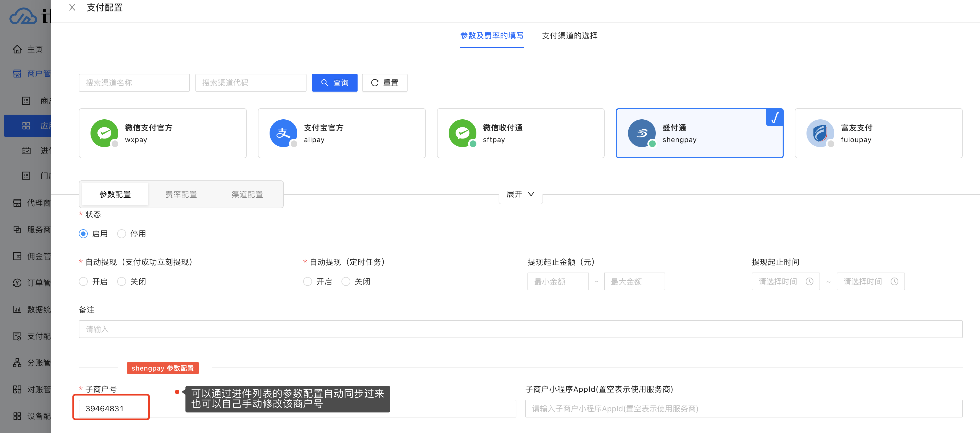Click the blue 查询 search button
This screenshot has width=980, height=433.
[335, 82]
